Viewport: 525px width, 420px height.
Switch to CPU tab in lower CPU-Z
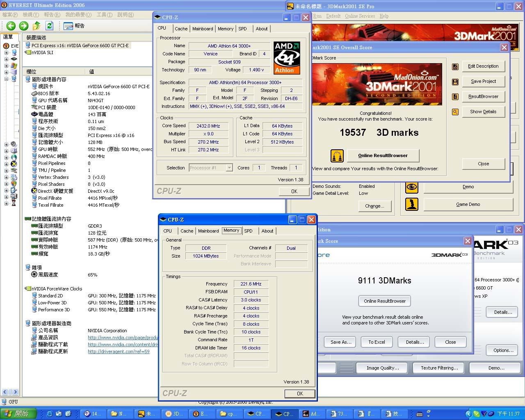(168, 231)
